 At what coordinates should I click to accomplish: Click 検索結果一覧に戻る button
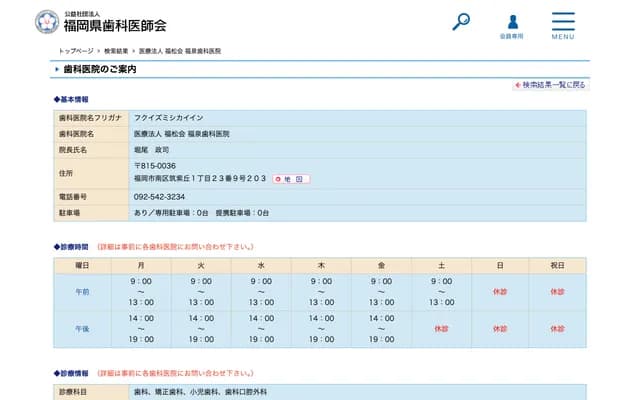(x=549, y=85)
